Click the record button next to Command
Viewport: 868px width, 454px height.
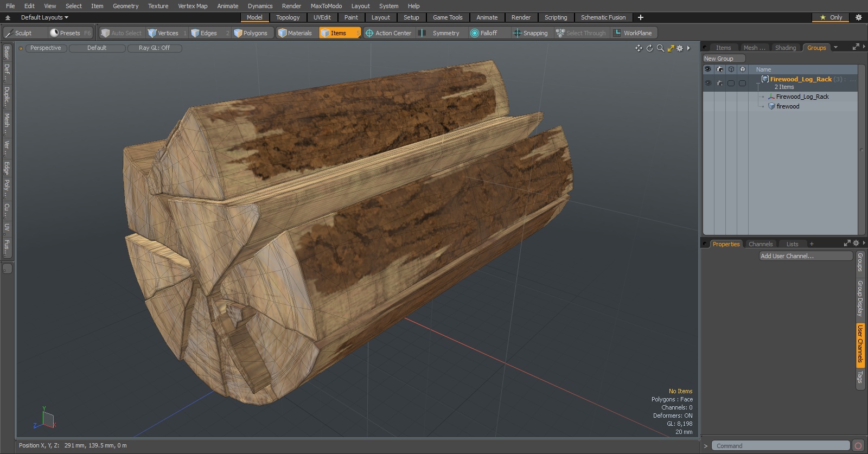(x=858, y=446)
